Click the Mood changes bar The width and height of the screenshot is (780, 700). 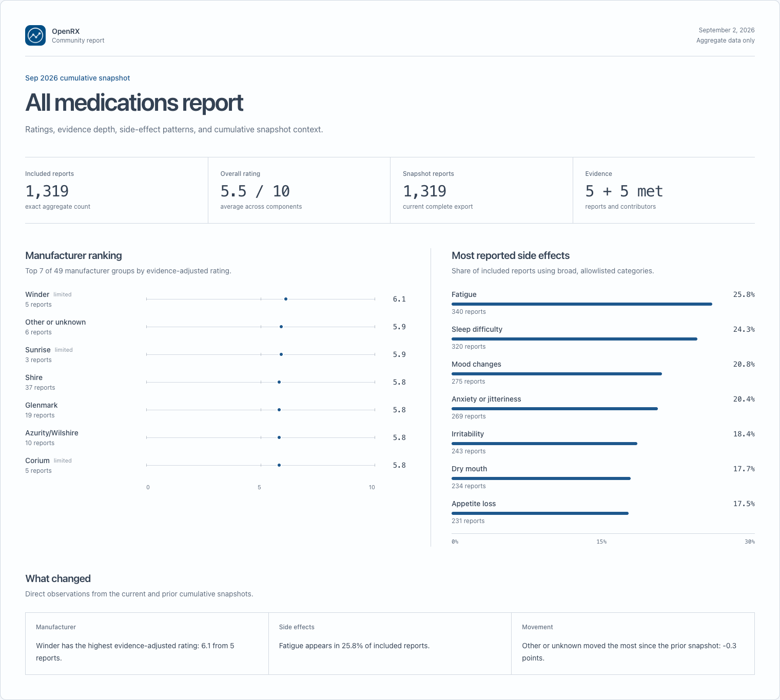point(557,374)
